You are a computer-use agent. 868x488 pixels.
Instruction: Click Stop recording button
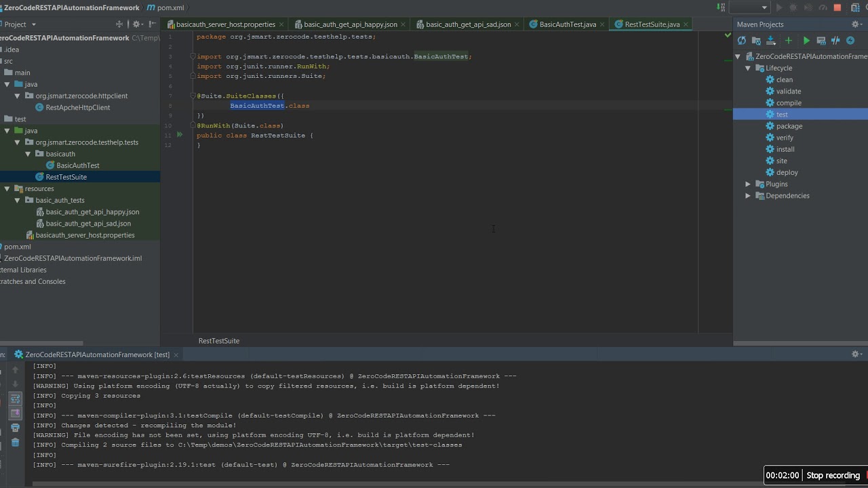point(833,475)
